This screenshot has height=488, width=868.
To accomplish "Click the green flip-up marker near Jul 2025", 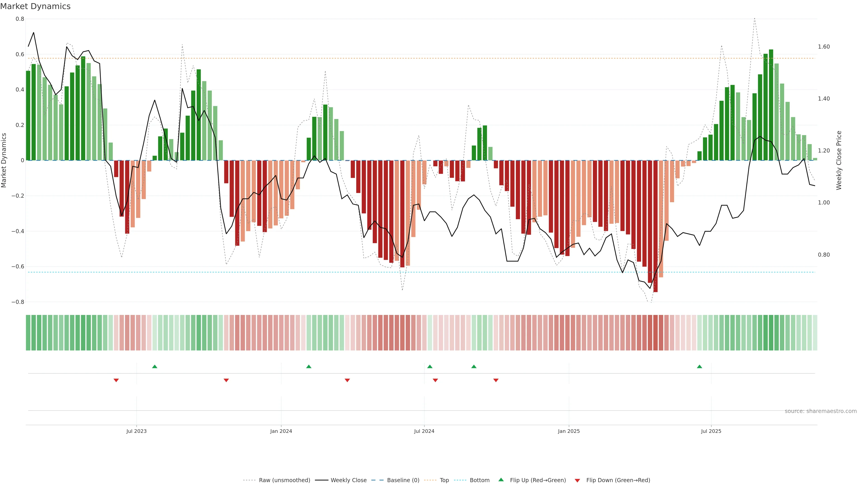I will coord(700,366).
